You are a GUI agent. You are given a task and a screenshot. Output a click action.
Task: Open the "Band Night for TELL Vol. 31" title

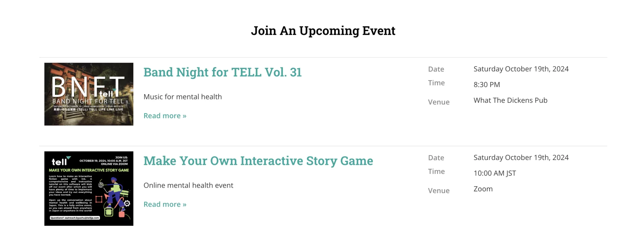(x=222, y=72)
